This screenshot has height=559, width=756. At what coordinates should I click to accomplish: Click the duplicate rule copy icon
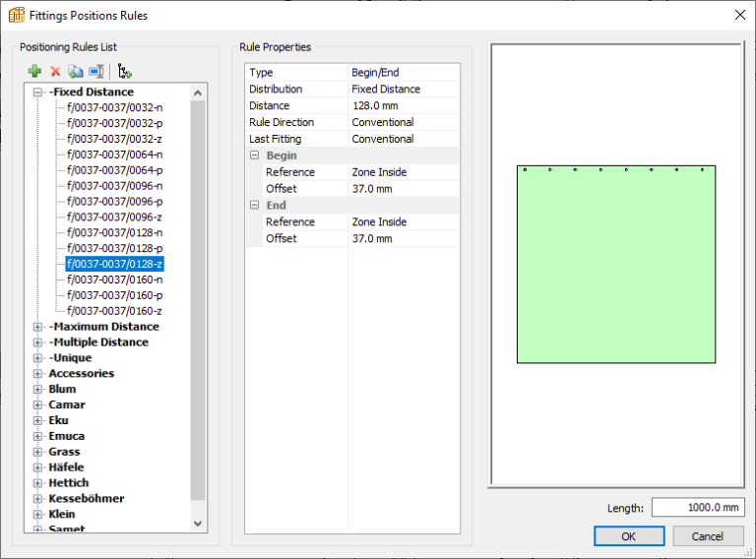(x=75, y=72)
